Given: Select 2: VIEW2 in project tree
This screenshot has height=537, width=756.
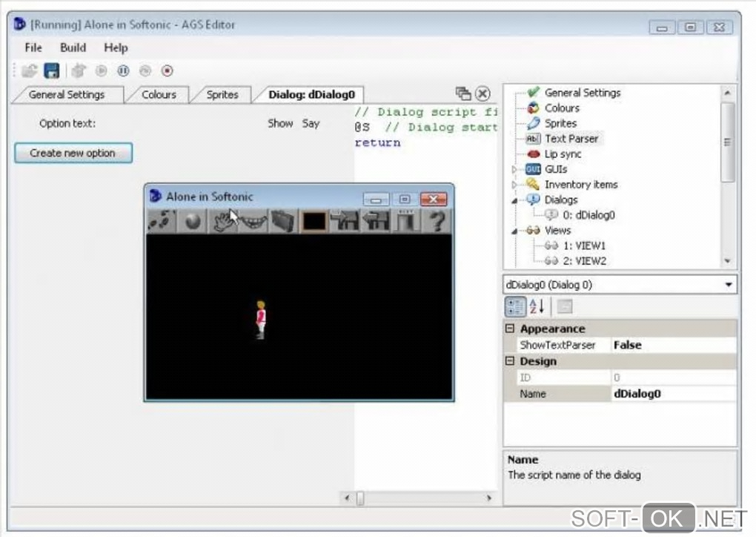Looking at the screenshot, I should pos(584,261).
